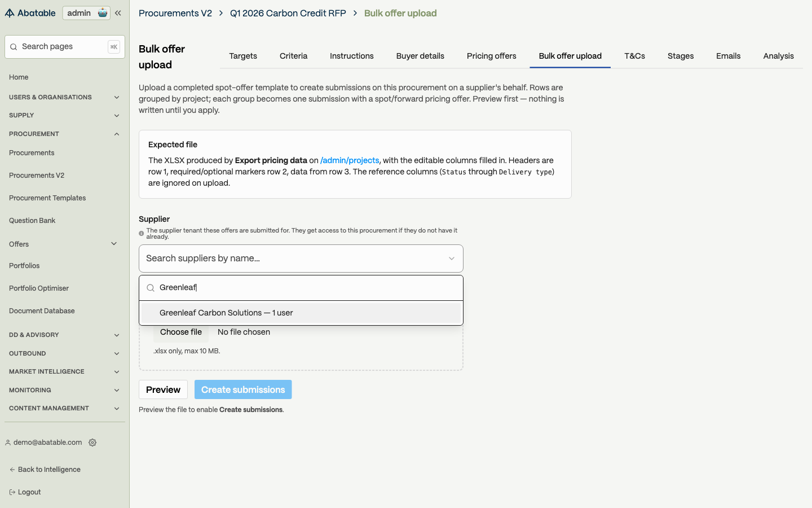Expand the Offers submenu chevron

[x=114, y=244]
